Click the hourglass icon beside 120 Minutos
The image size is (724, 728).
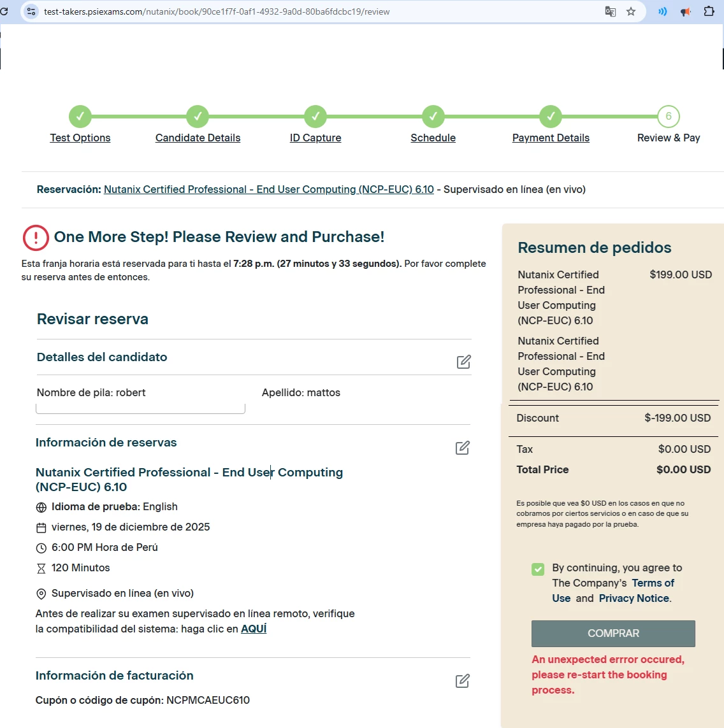(41, 569)
